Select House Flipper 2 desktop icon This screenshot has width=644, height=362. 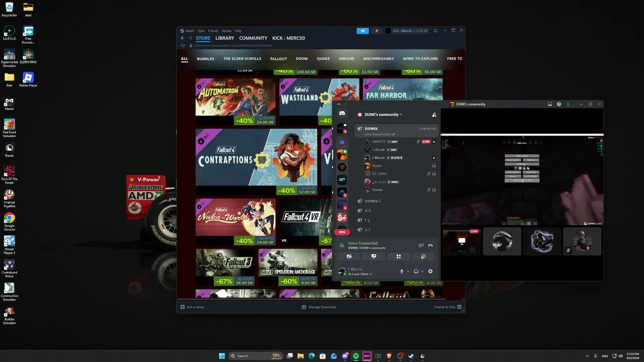(10, 245)
